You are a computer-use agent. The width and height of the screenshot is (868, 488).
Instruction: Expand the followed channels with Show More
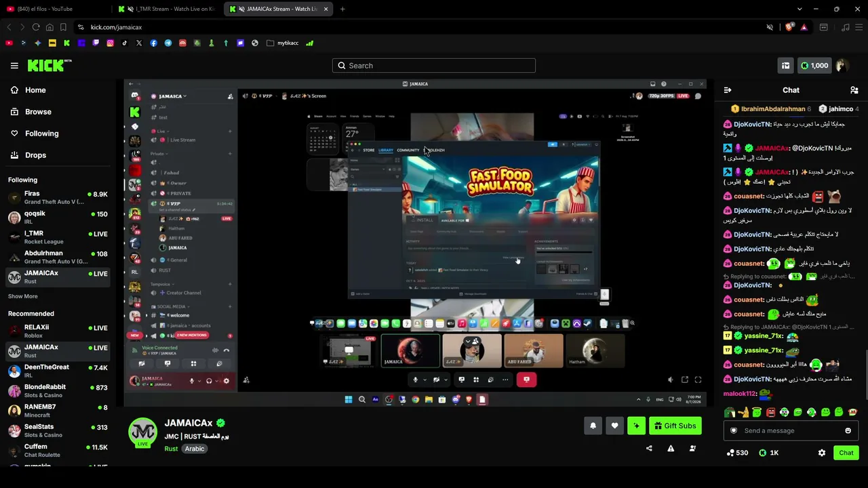(x=23, y=296)
